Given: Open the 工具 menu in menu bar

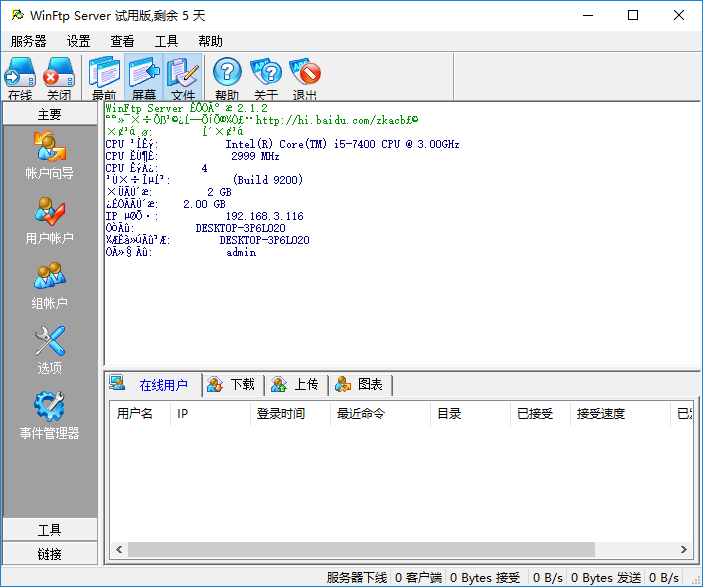Looking at the screenshot, I should [x=166, y=41].
